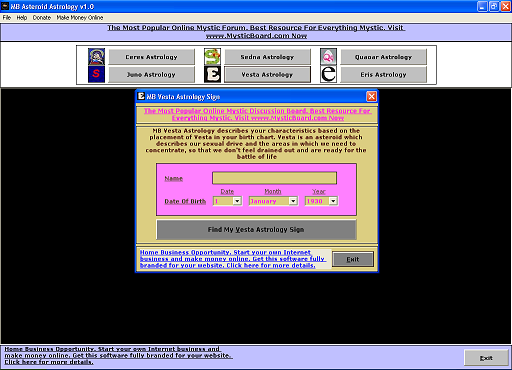
Task: Open the Make Money Online menu
Action: tap(80, 18)
